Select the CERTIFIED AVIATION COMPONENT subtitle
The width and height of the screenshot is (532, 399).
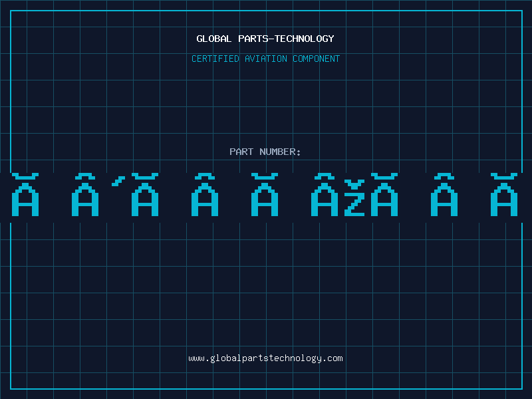265,59
